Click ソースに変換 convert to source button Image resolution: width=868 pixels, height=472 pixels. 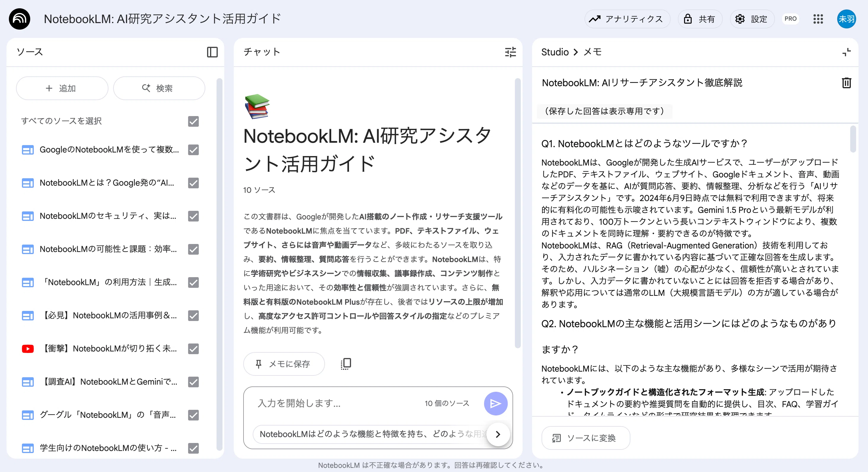[585, 438]
